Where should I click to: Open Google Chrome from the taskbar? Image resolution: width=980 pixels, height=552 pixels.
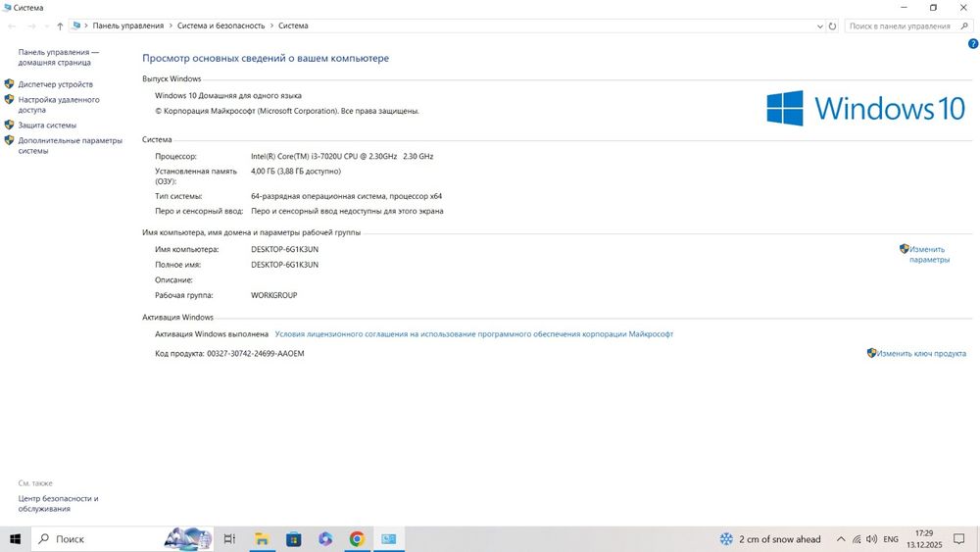tap(357, 539)
